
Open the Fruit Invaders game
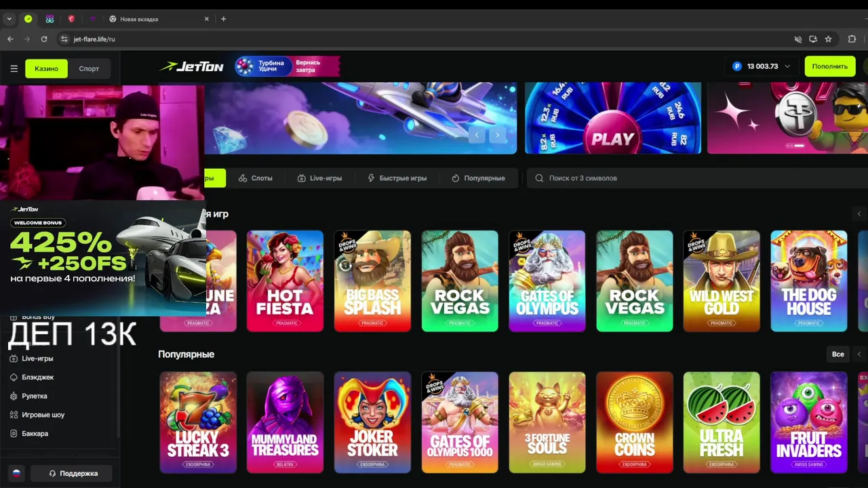(809, 422)
